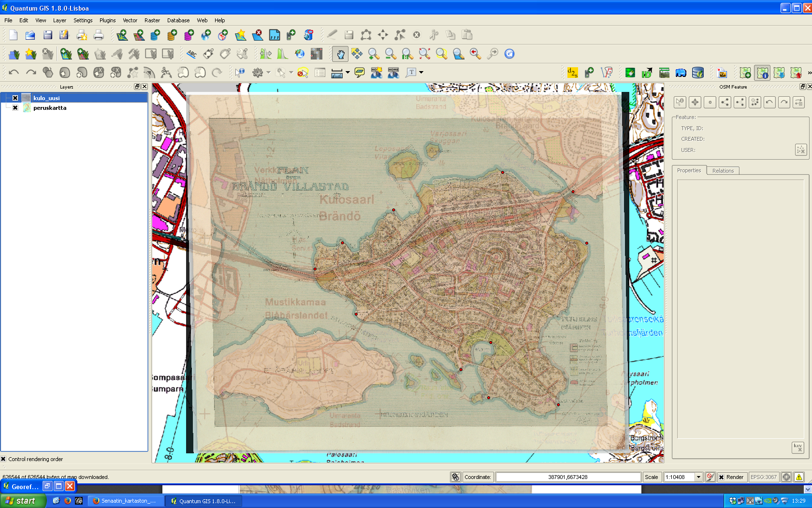812x508 pixels.
Task: Click the Zoom Last arrow icon
Action: click(x=475, y=54)
